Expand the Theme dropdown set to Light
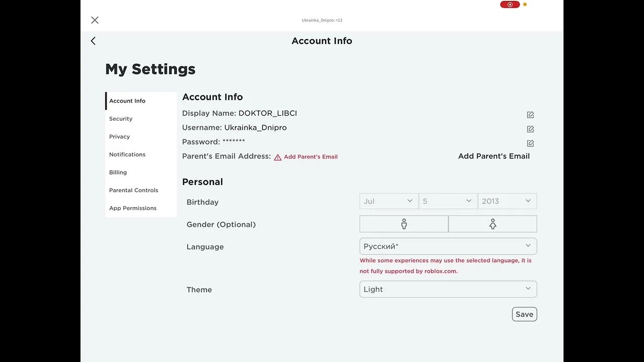 coord(448,289)
